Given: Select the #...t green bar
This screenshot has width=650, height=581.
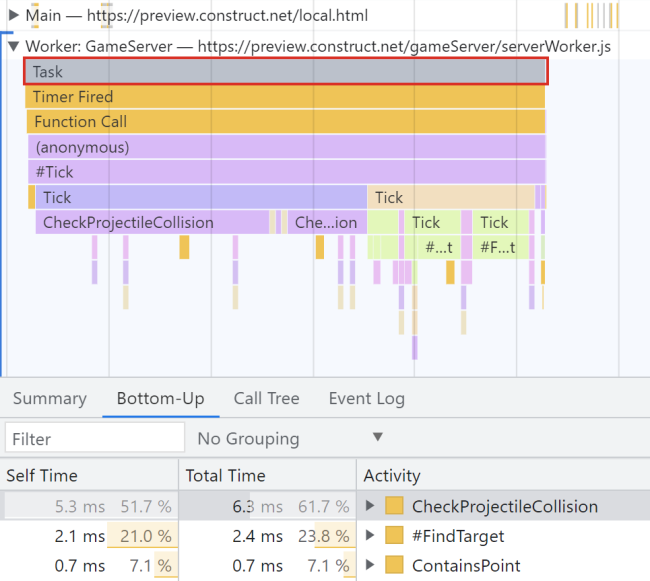Looking at the screenshot, I should pos(438,247).
